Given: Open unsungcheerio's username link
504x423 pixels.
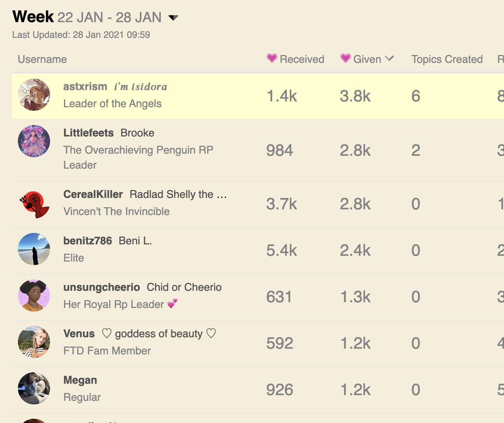Looking at the screenshot, I should 102,287.
